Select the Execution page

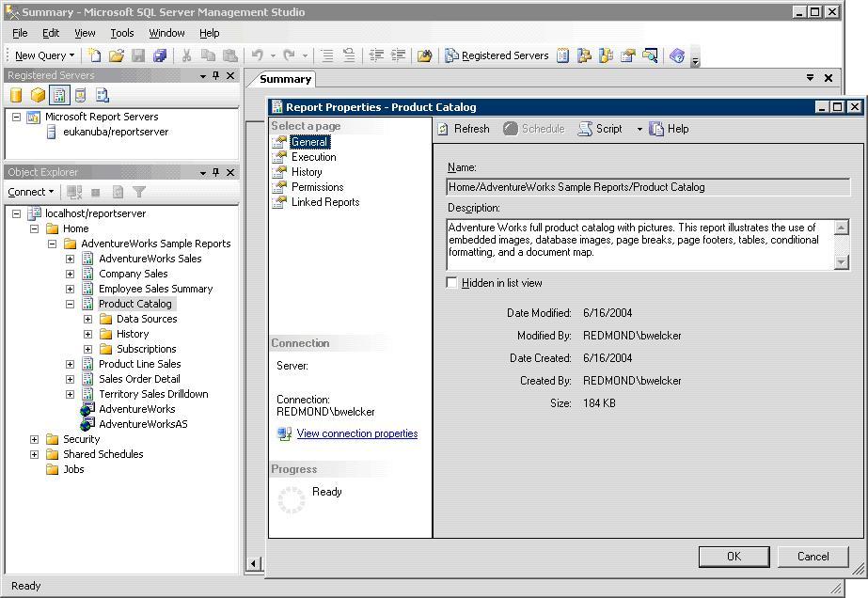(313, 157)
